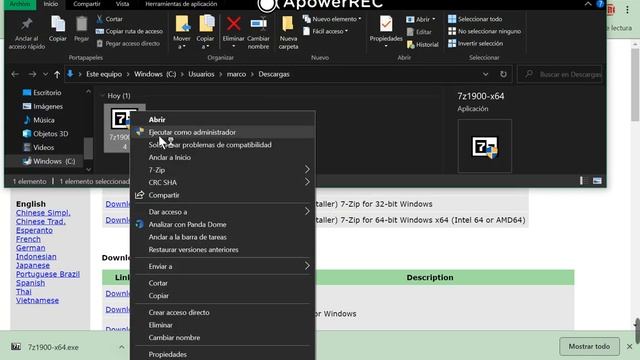Viewport: 640px width, 360px height.
Task: Refresh the Descargas folder view
Action: [503, 74]
